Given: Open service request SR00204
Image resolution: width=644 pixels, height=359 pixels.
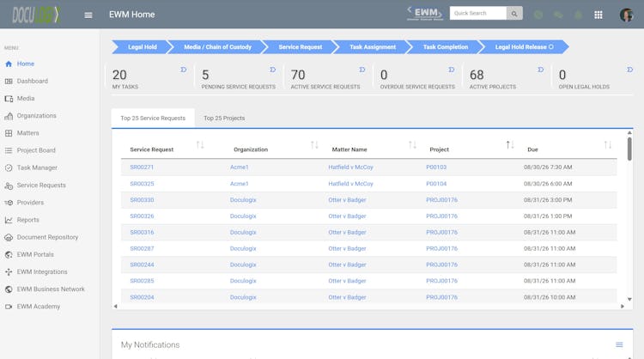Looking at the screenshot, I should 142,297.
